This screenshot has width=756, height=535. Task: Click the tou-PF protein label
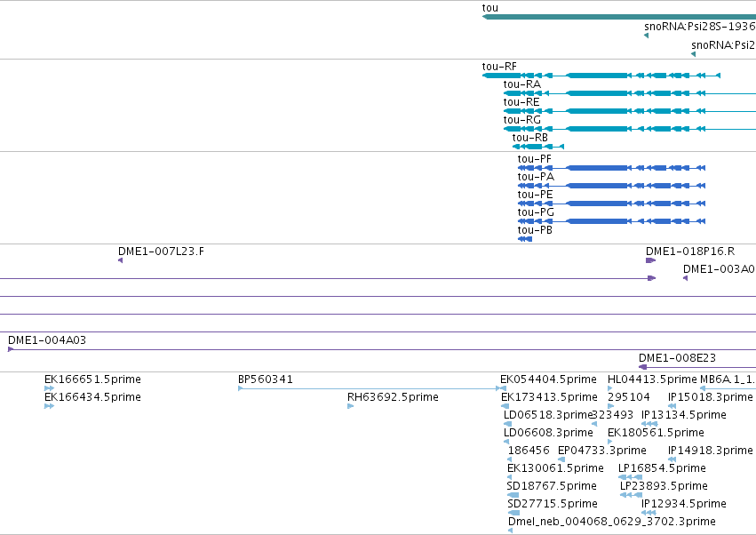coord(534,159)
